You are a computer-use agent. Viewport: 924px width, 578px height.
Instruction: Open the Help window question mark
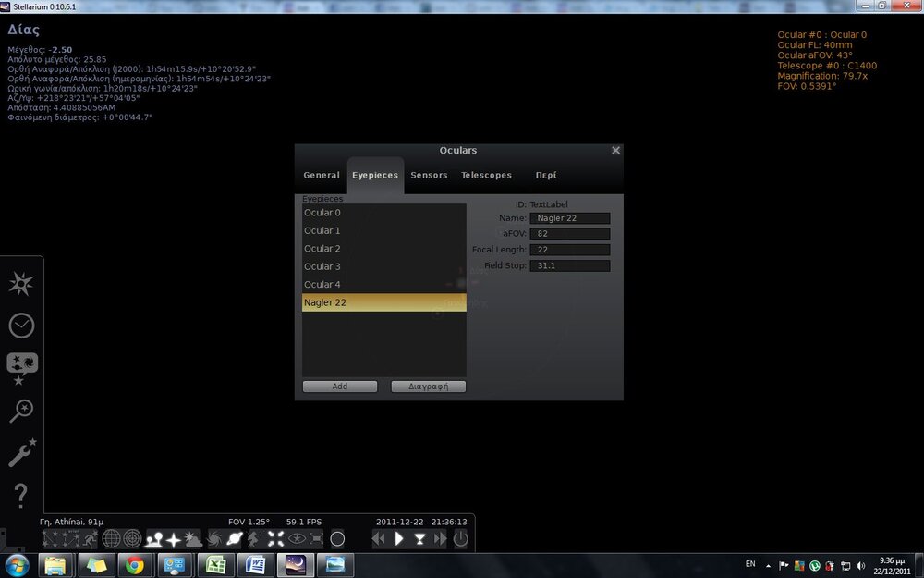21,495
